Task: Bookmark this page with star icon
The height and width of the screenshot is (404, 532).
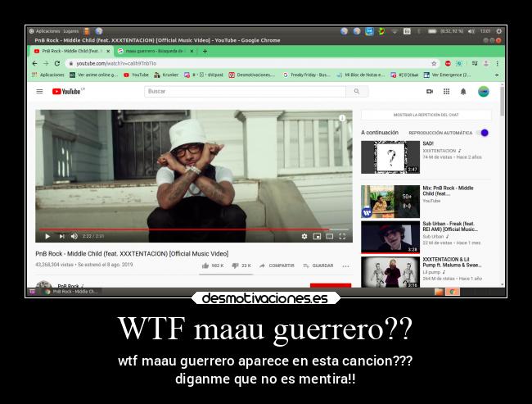Action: 434,64
